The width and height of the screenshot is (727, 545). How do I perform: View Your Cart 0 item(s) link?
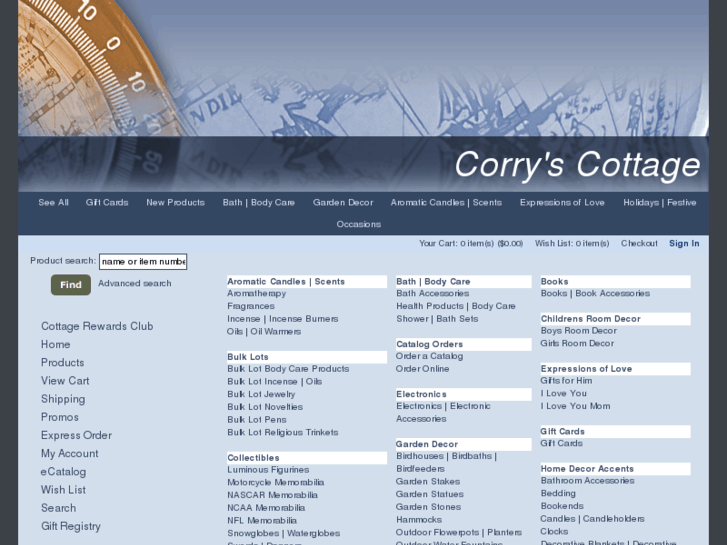[471, 244]
